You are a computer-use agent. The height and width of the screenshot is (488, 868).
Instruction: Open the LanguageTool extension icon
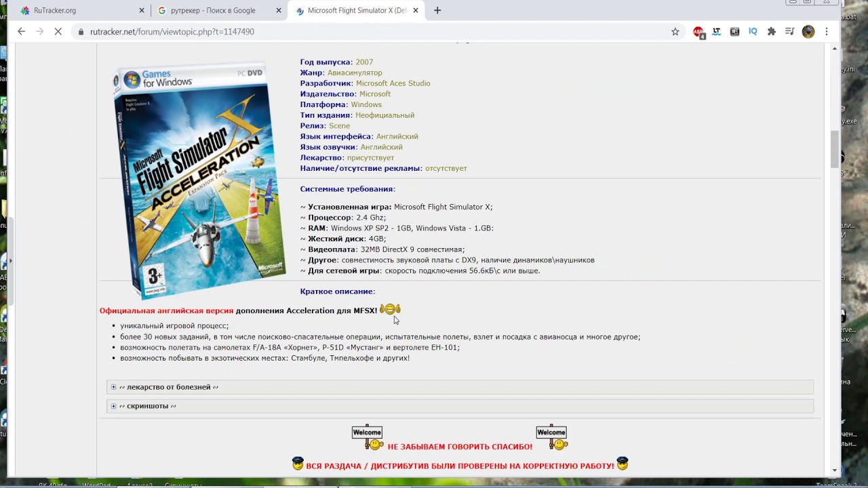pyautogui.click(x=716, y=31)
